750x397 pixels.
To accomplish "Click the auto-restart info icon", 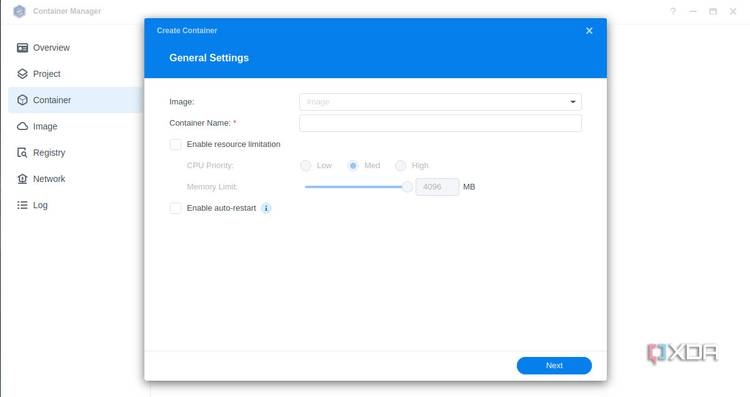I will point(266,208).
